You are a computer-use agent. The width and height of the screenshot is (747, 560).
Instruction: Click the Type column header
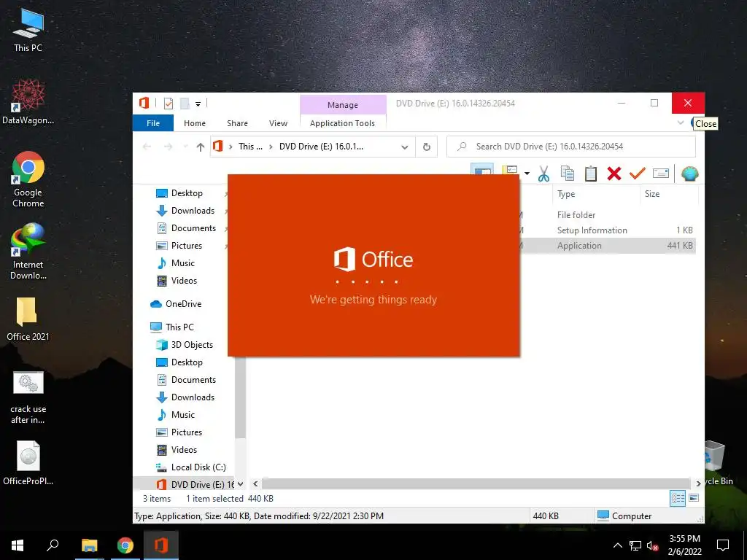click(566, 194)
